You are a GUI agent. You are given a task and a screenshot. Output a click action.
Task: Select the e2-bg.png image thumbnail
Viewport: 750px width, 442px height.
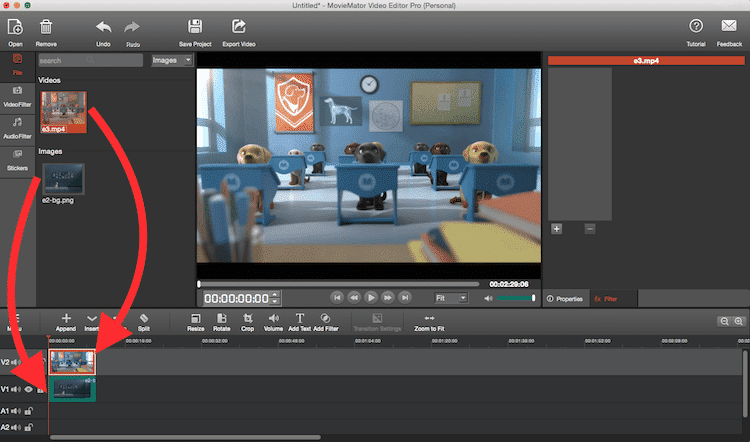click(x=63, y=179)
